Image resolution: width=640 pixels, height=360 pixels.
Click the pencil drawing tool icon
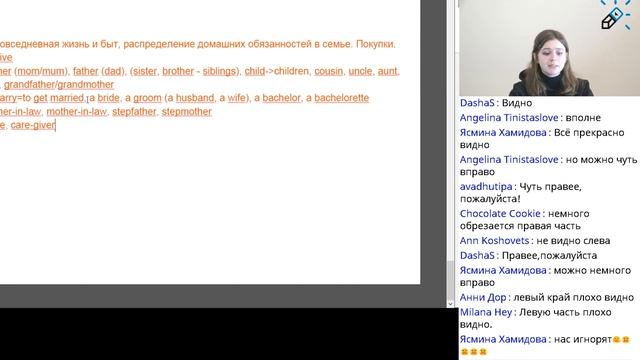tap(611, 19)
